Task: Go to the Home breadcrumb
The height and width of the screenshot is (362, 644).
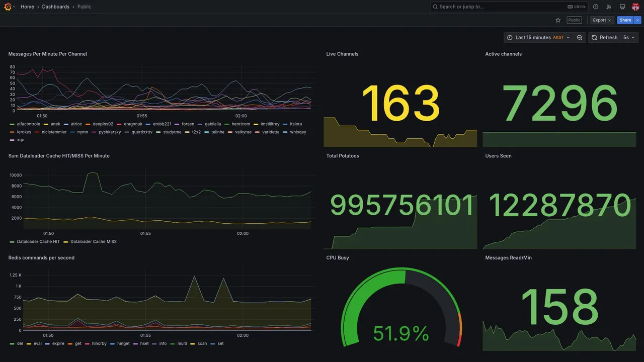Action: 27,7
